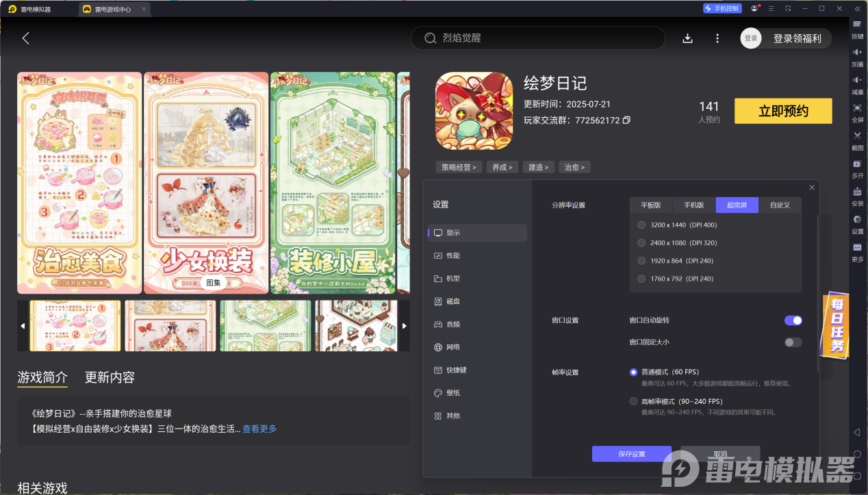
Task: Show previous thumbnails with left arrow
Action: pos(23,326)
